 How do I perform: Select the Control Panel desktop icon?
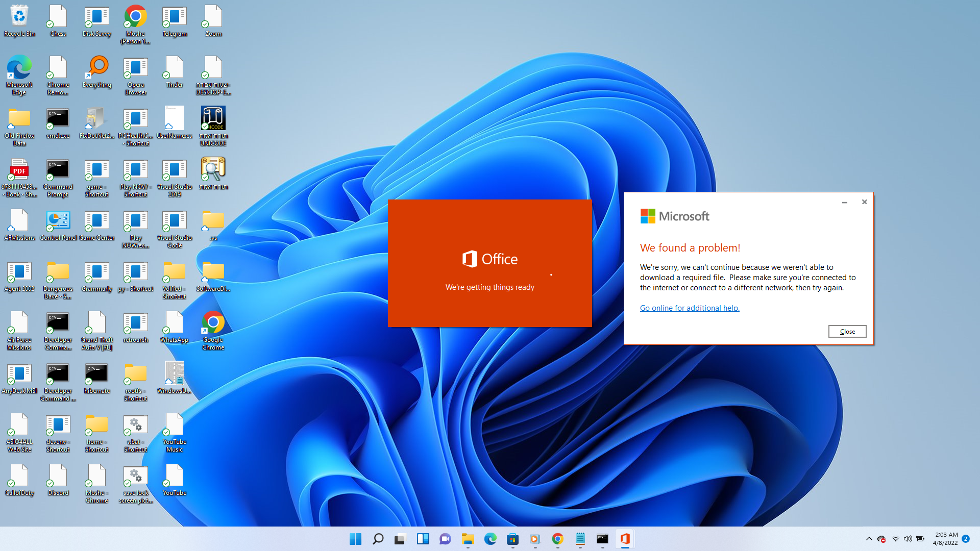coord(58,225)
